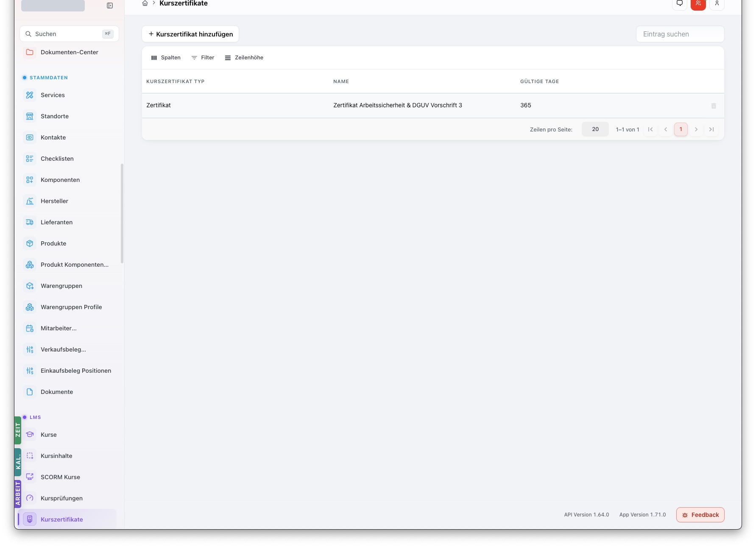Collapse the sidebar panel icon
The width and height of the screenshot is (756, 547).
[110, 6]
